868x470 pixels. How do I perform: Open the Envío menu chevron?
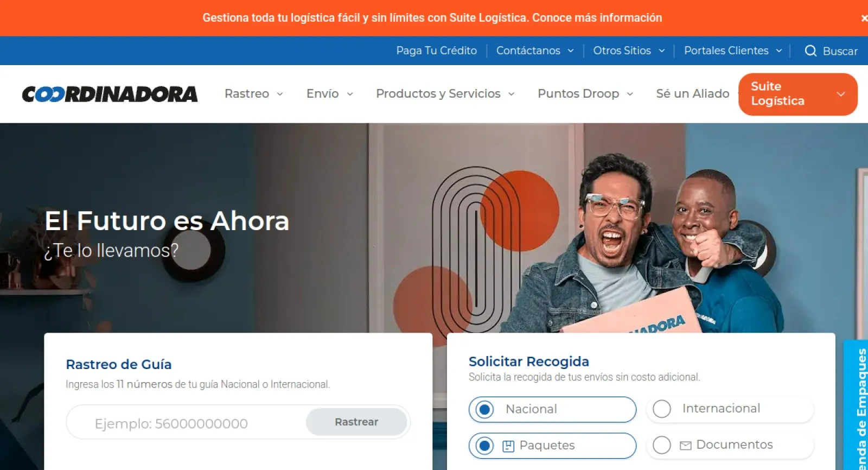tap(350, 94)
